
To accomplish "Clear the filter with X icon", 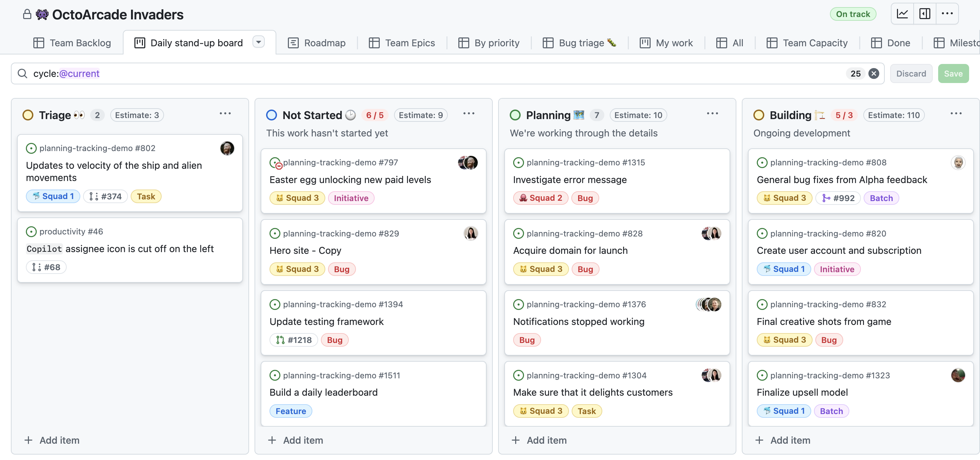I will tap(874, 73).
